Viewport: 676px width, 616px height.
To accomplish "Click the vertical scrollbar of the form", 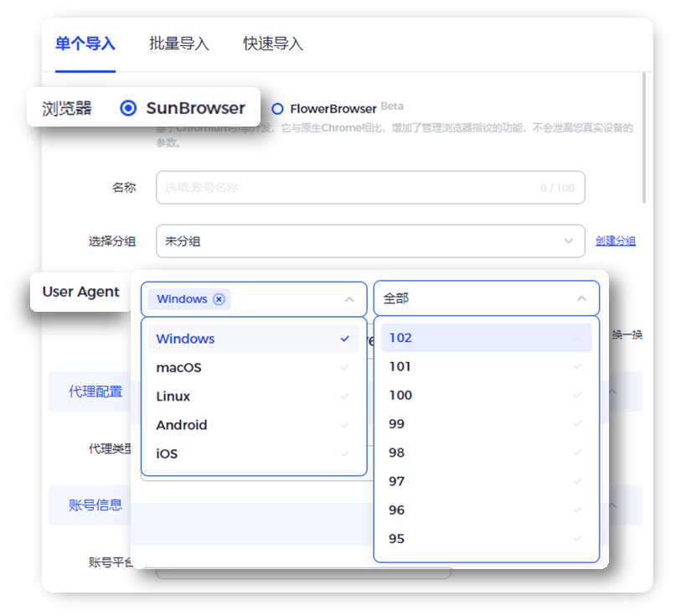I will [644, 138].
